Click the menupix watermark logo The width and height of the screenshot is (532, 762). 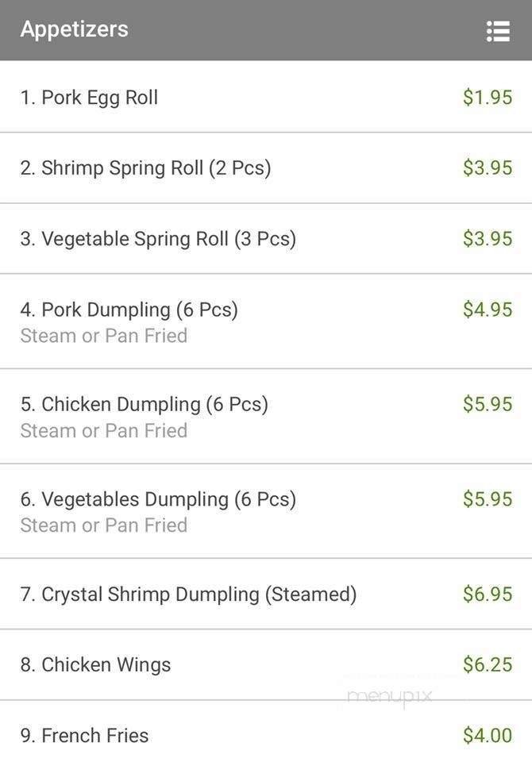pos(390,696)
